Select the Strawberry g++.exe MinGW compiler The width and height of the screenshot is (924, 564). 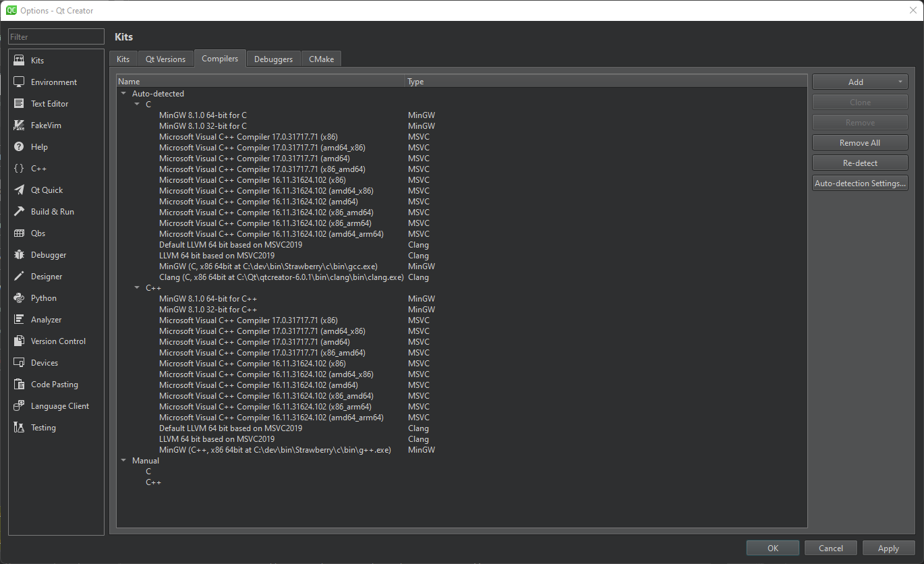coord(275,450)
